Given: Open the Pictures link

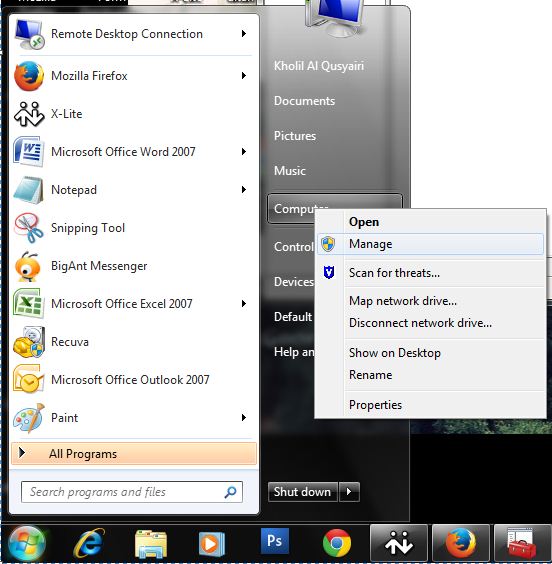Looking at the screenshot, I should [295, 136].
